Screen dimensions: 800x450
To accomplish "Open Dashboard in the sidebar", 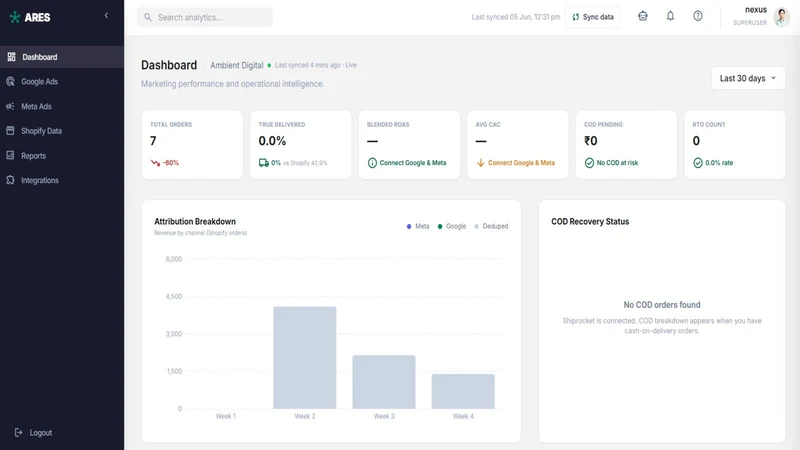I will (62, 57).
